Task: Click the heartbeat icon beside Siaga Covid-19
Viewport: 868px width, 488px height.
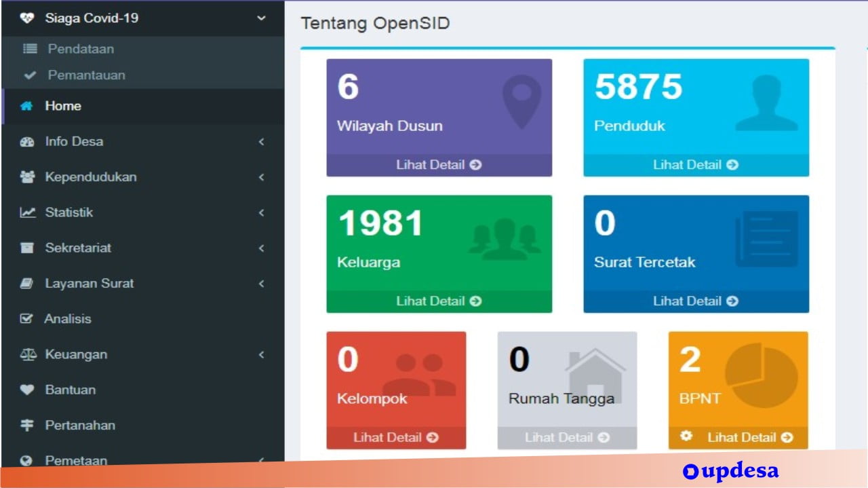Action: click(x=27, y=18)
